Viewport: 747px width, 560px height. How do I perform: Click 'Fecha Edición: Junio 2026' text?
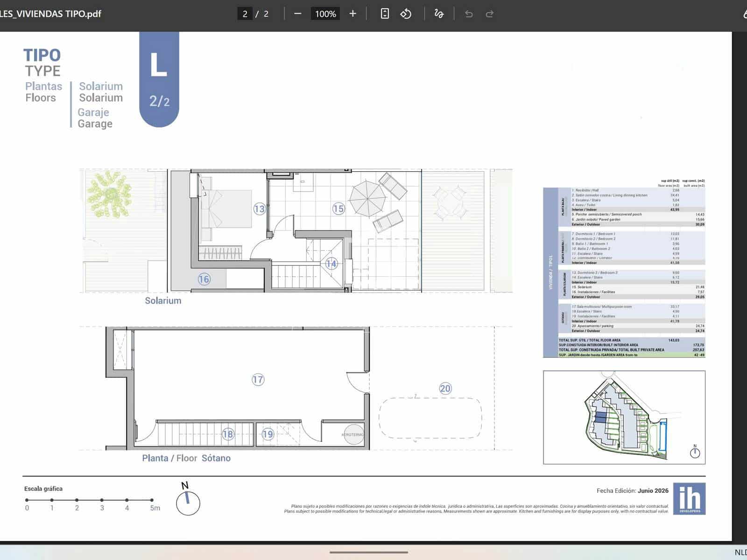point(633,490)
